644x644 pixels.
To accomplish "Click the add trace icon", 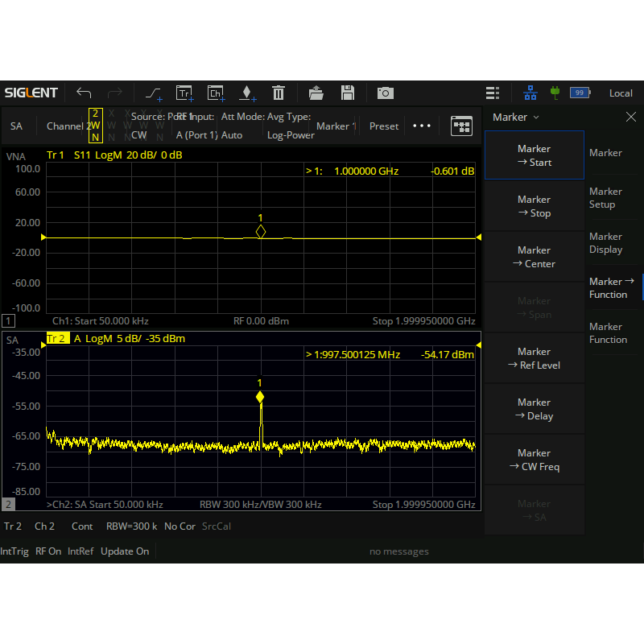I will (x=184, y=93).
